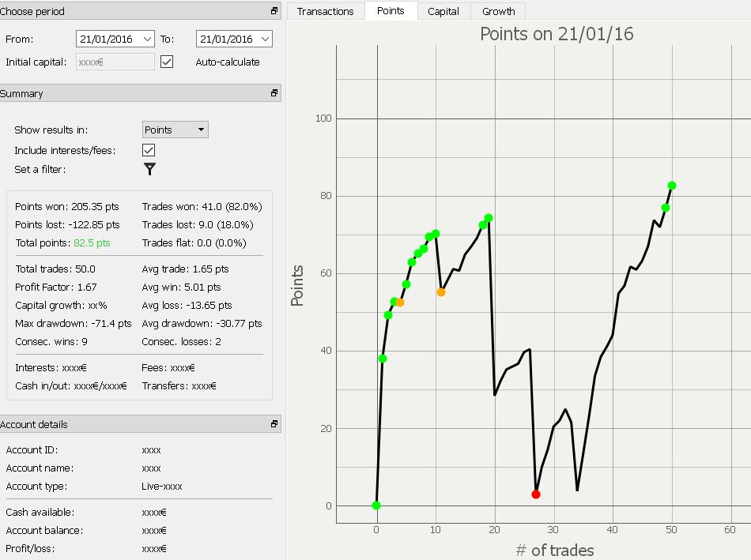Image resolution: width=751 pixels, height=560 pixels.
Task: Click the red max drawdown marker
Action: 536,494
